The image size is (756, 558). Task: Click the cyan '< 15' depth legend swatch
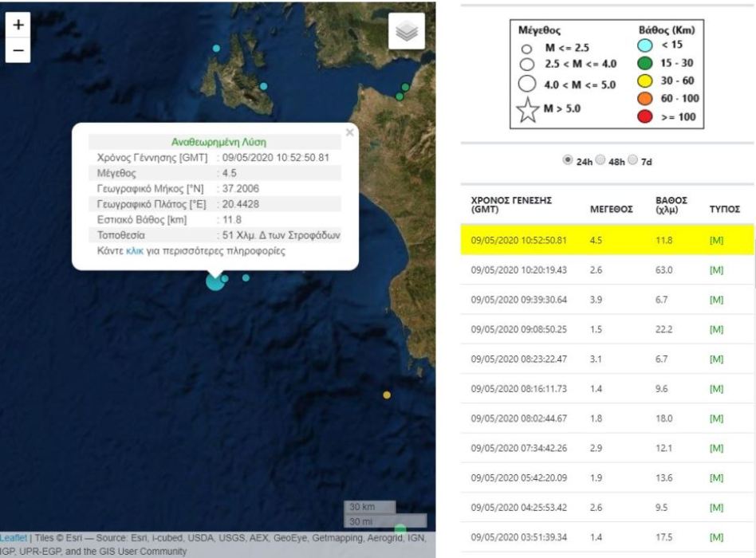pos(645,45)
